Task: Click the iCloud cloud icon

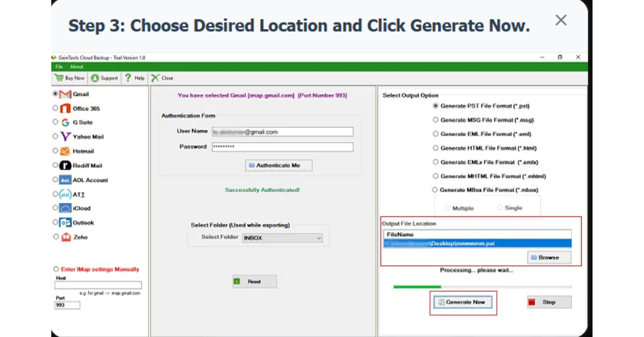Action: click(65, 208)
